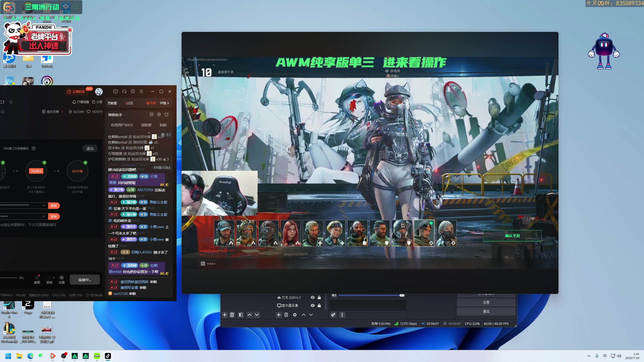Viewport: 644px width, 362px height.
Task: Reveal the hidden server address eye
Action: point(44,206)
